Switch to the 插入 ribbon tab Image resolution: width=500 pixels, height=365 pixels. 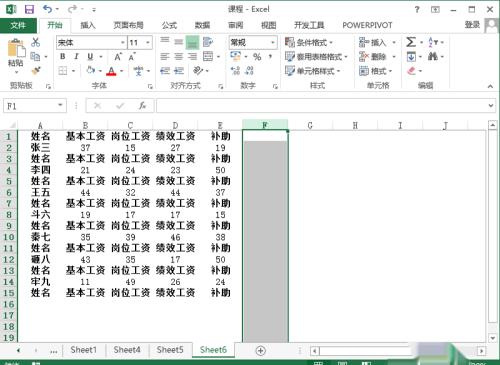click(88, 25)
